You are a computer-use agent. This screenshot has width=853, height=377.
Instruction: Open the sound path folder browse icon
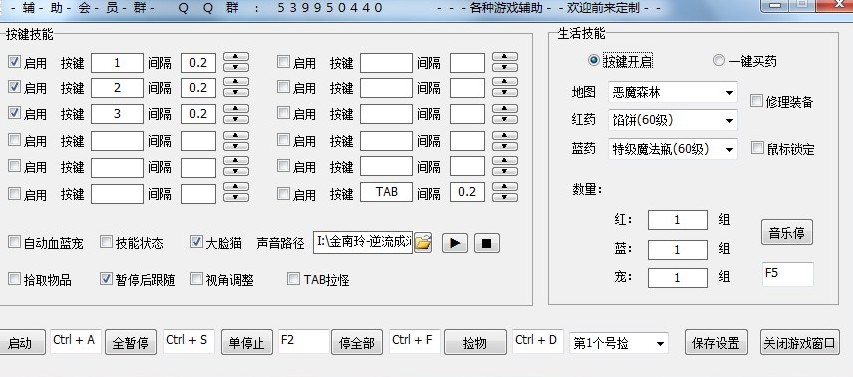423,243
